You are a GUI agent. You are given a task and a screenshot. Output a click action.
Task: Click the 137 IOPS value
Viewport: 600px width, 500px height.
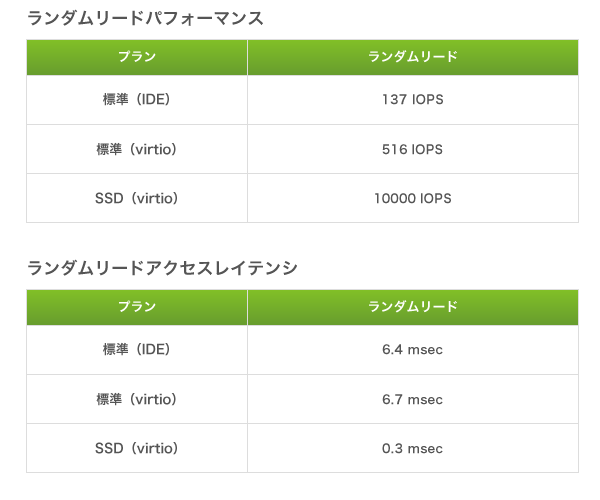click(413, 99)
